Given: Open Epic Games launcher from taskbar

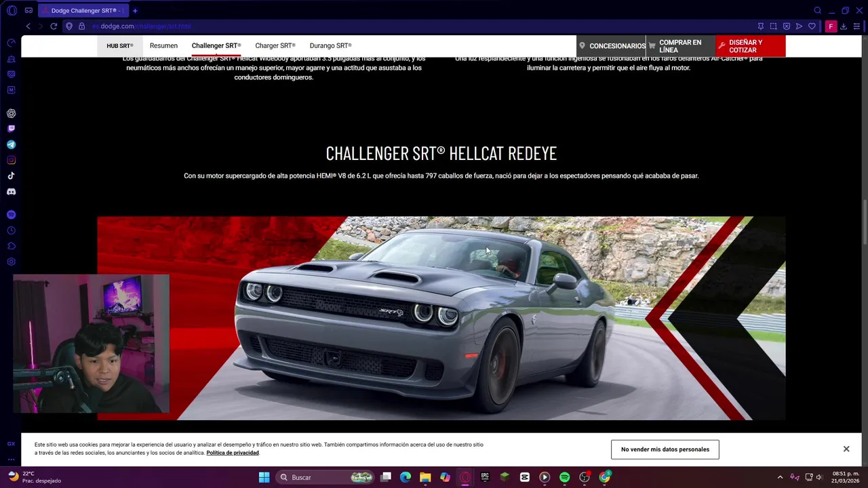Looking at the screenshot, I should point(485,477).
